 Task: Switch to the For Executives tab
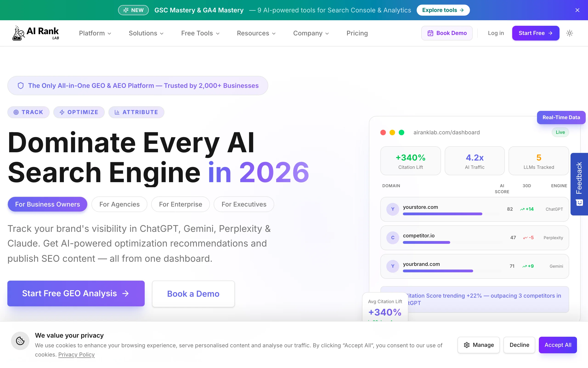pyautogui.click(x=244, y=204)
